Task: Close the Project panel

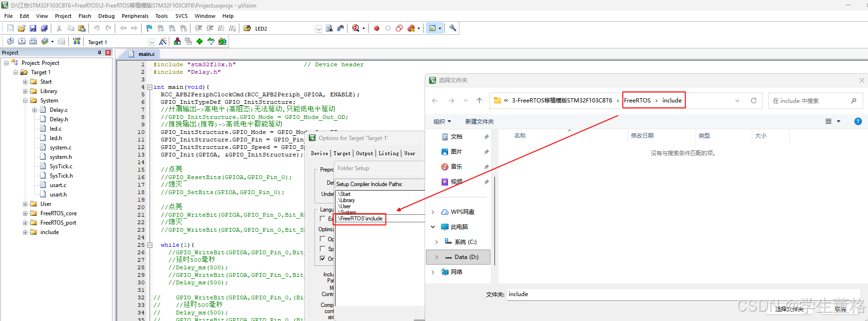Action: (x=108, y=53)
